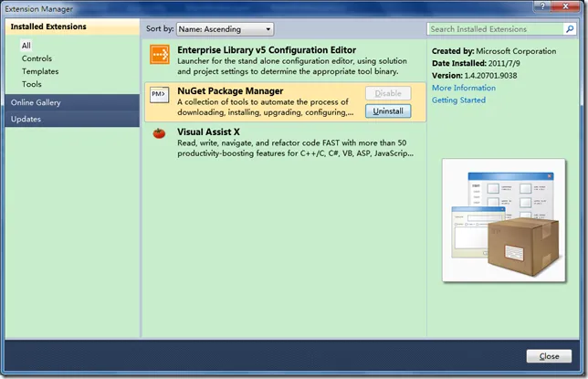Click the Visual Assist X tomato icon
This screenshot has height=379, width=588.
(x=159, y=132)
